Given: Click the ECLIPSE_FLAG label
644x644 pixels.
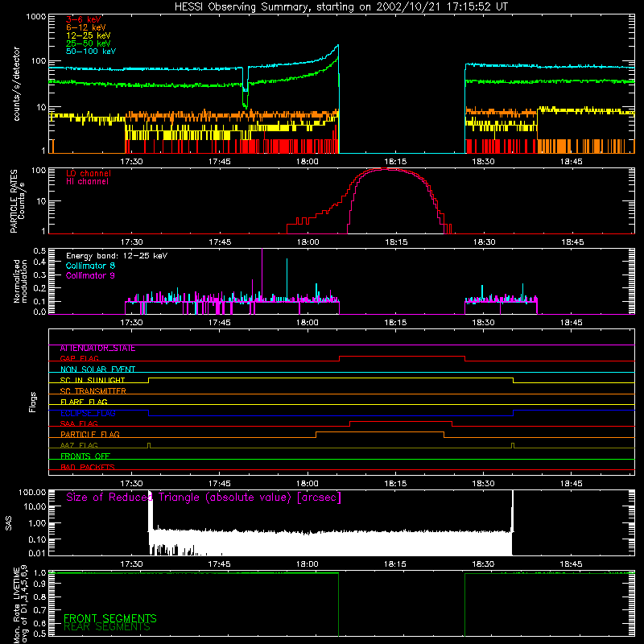Looking at the screenshot, I should (88, 413).
